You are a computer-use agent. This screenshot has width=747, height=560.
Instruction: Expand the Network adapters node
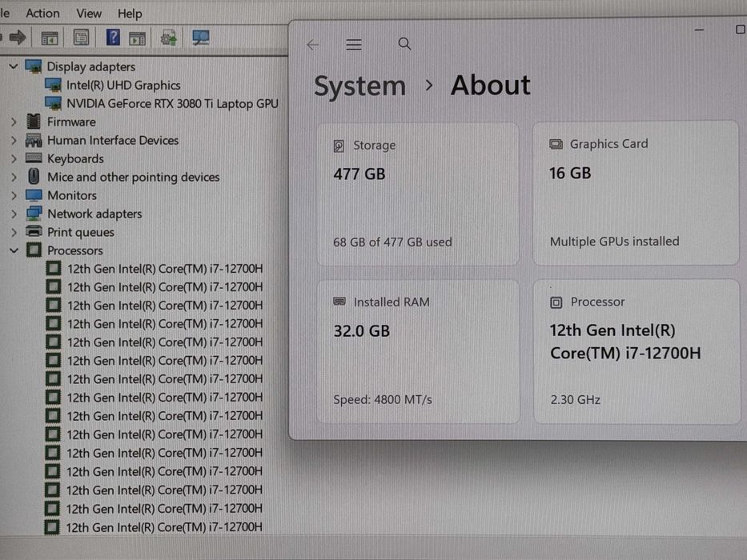click(14, 214)
